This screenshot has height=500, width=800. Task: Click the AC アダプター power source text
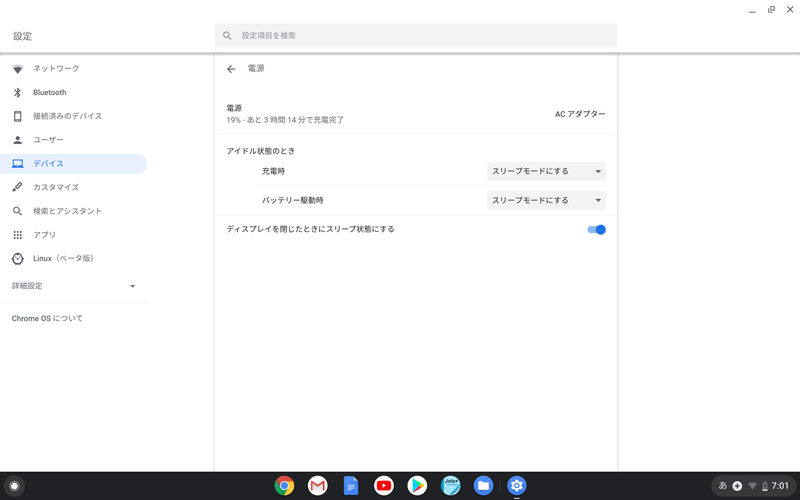(580, 114)
